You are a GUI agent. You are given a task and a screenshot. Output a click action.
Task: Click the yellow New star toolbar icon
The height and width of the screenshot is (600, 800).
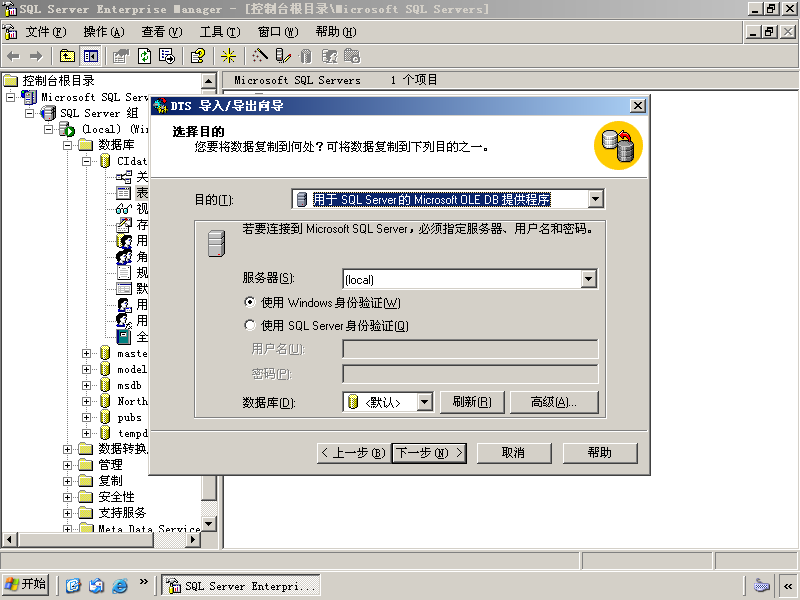pyautogui.click(x=228, y=56)
